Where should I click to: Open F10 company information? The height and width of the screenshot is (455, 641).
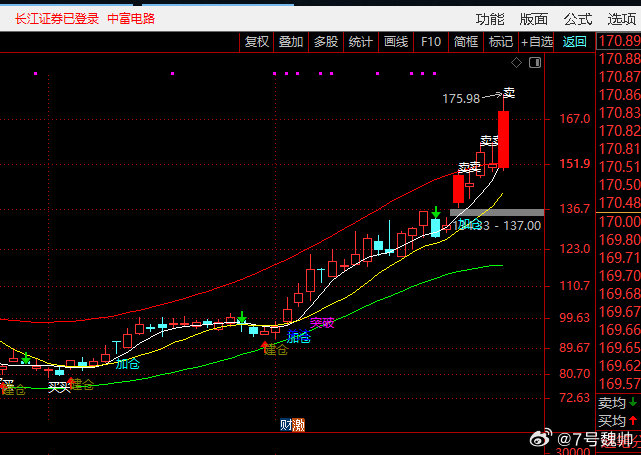pos(431,42)
